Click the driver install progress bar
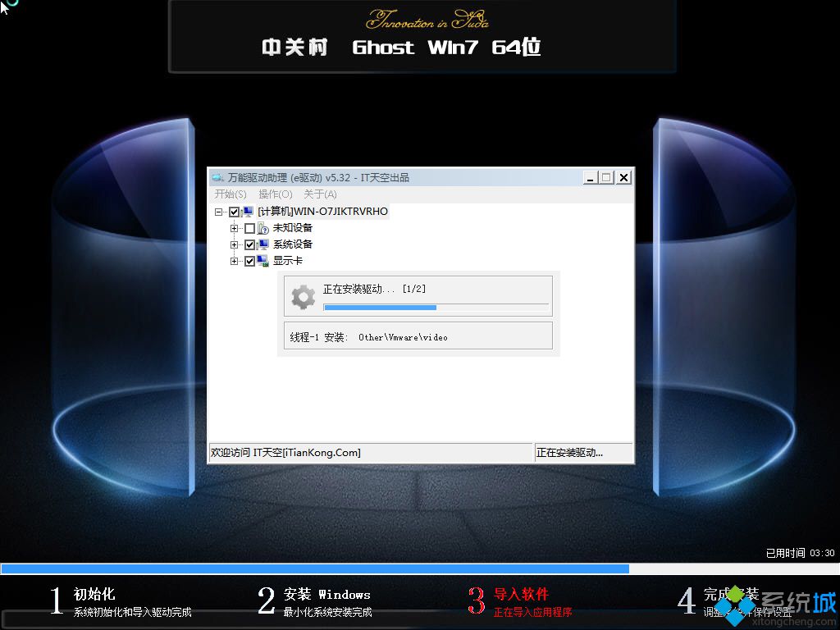The width and height of the screenshot is (840, 630). click(x=436, y=308)
